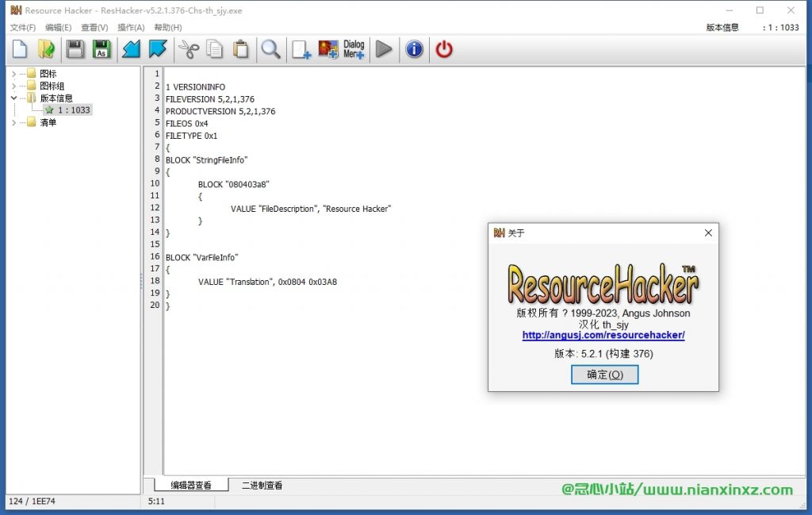This screenshot has height=515, width=812.
Task: Click the RH icon in the 关于 dialog title
Action: pyautogui.click(x=500, y=233)
